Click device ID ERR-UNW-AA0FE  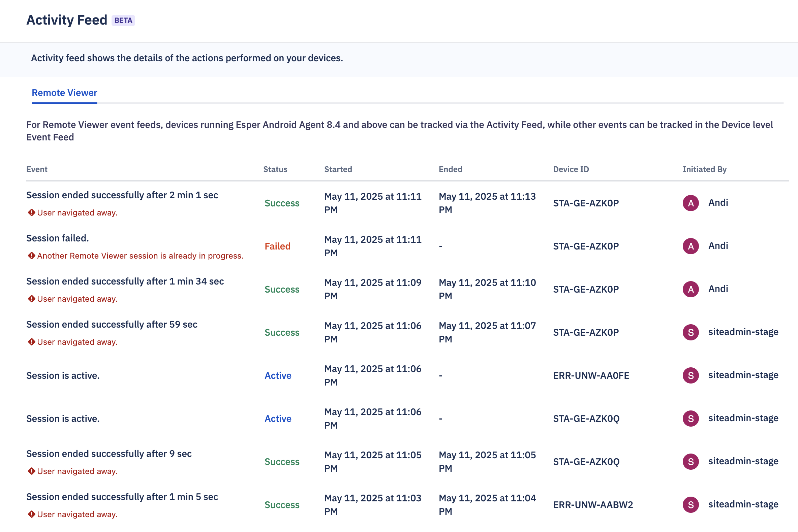click(591, 375)
